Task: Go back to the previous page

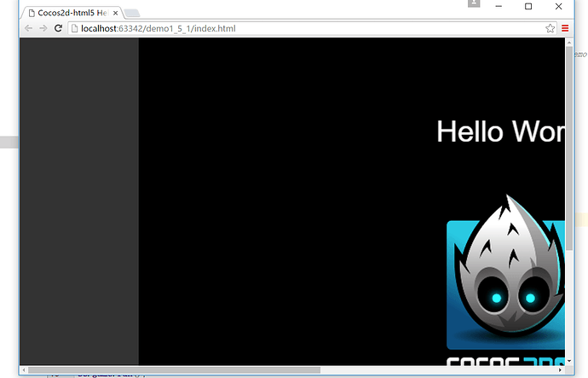Action: 28,28
